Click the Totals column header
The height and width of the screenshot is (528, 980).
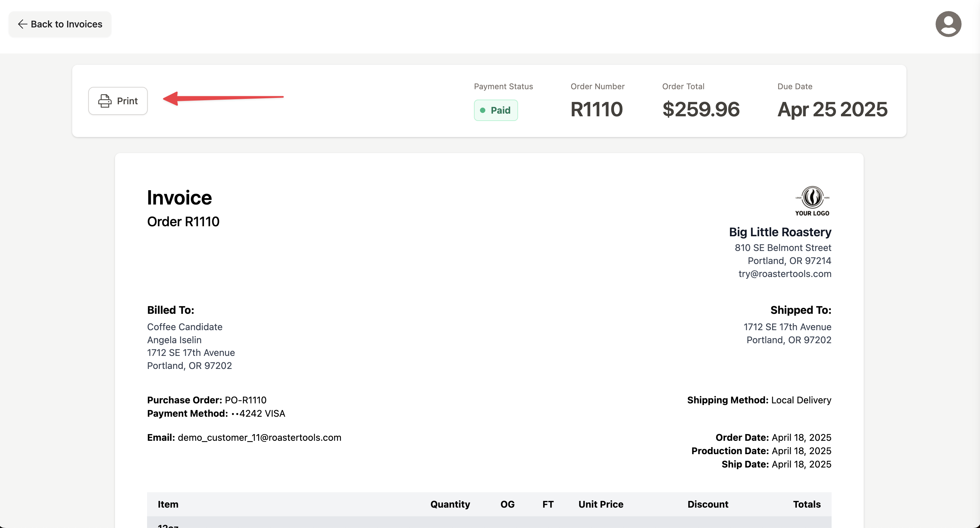coord(807,504)
